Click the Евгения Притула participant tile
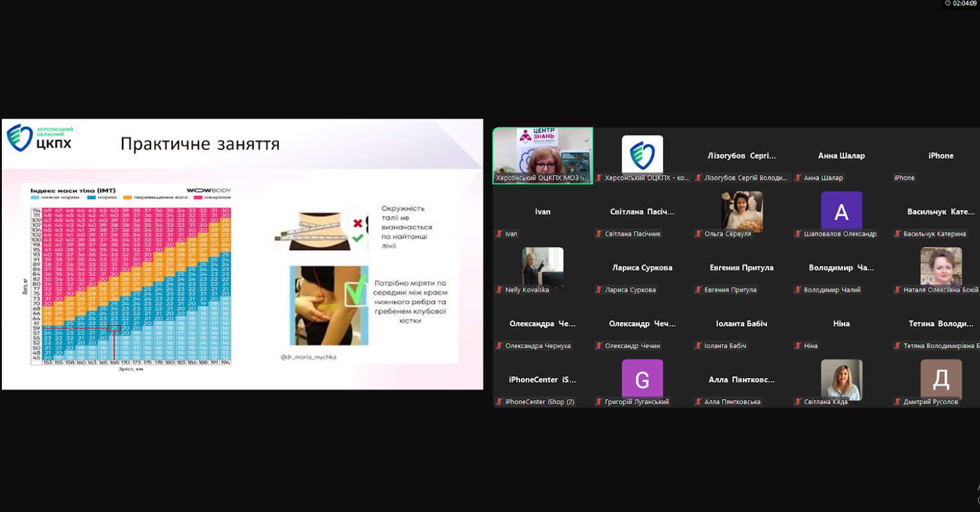 741,274
